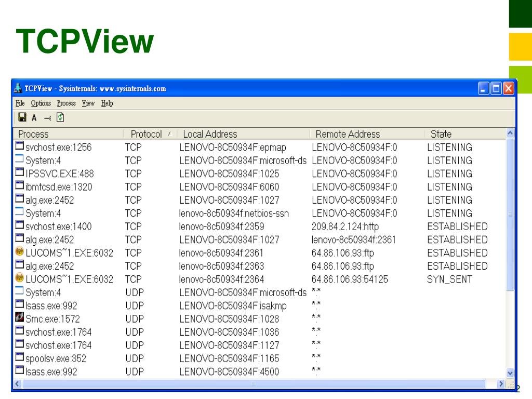Select the IPSSVC.EXE:488 process name
532x399 pixels.
60,174
